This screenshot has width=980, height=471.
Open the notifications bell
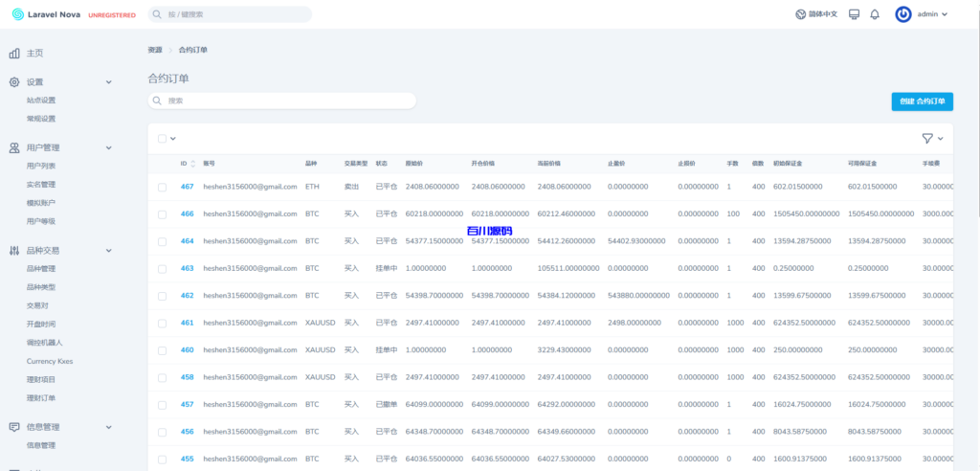(x=875, y=14)
